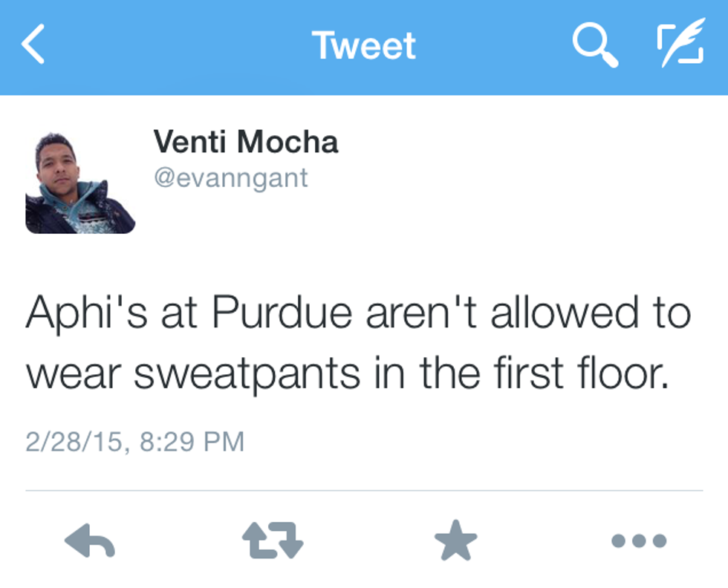Viewport: 728px width, 588px height.
Task: Open search with the magnifying glass
Action: coord(594,45)
